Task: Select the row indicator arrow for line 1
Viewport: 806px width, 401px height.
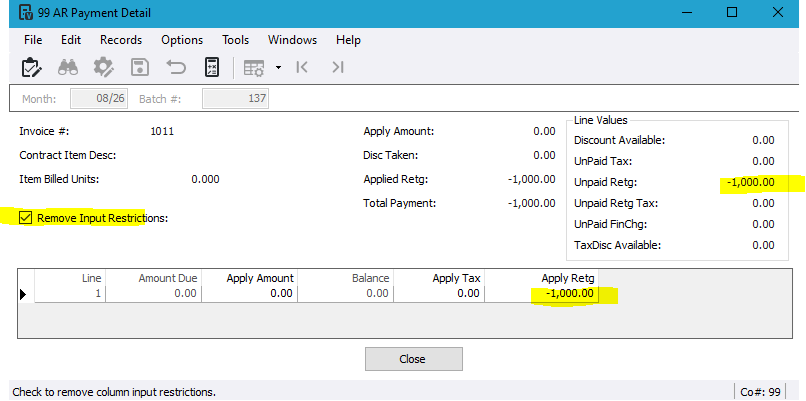Action: [23, 294]
